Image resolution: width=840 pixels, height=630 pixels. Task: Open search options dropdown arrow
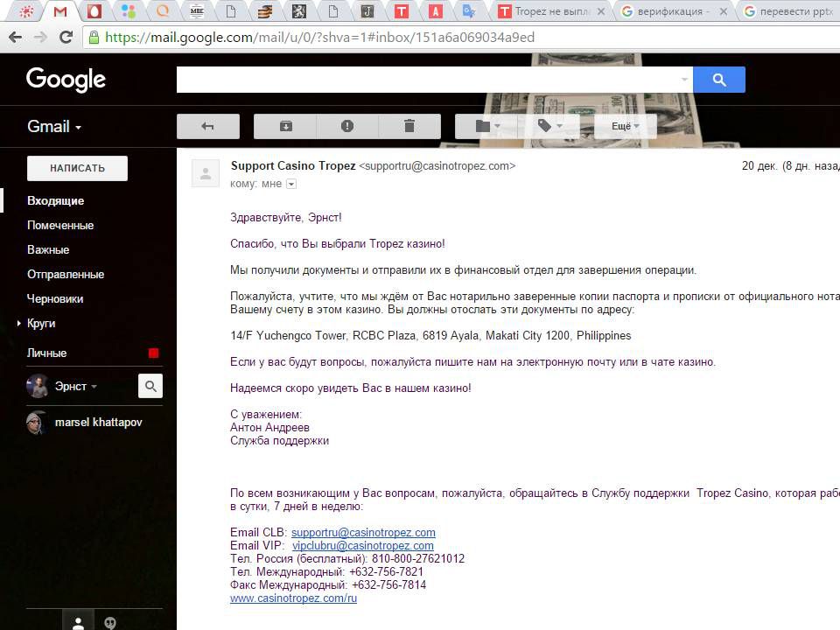[x=684, y=80]
